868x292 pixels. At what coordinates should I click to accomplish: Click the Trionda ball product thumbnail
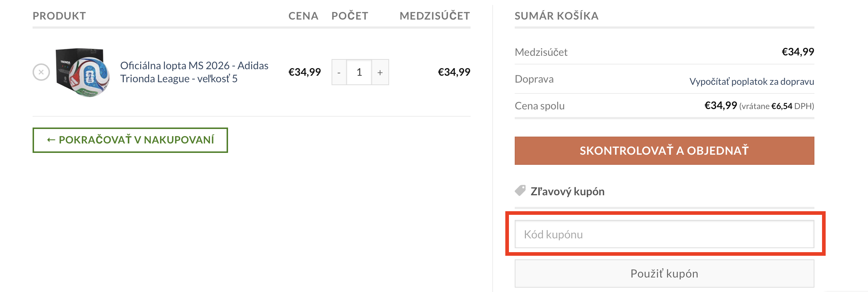[x=83, y=72]
